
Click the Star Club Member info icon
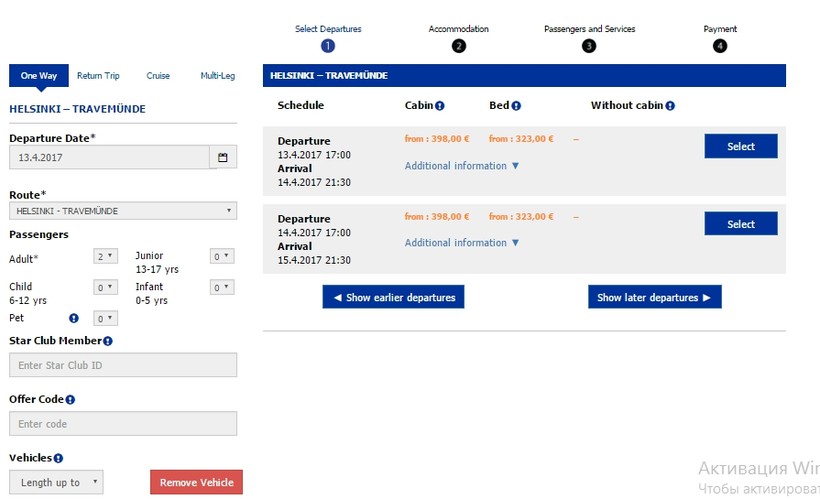coord(108,341)
